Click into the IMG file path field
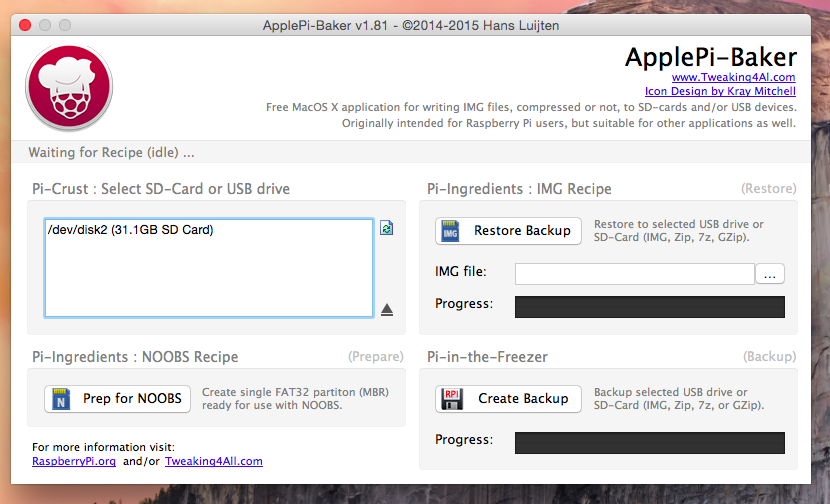The height and width of the screenshot is (504, 830). point(635,274)
